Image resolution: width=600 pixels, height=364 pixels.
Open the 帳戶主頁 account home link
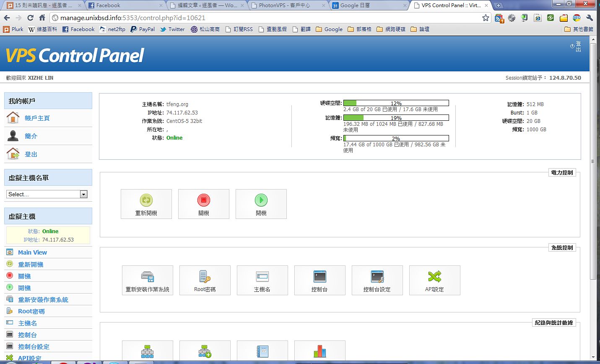pyautogui.click(x=37, y=118)
